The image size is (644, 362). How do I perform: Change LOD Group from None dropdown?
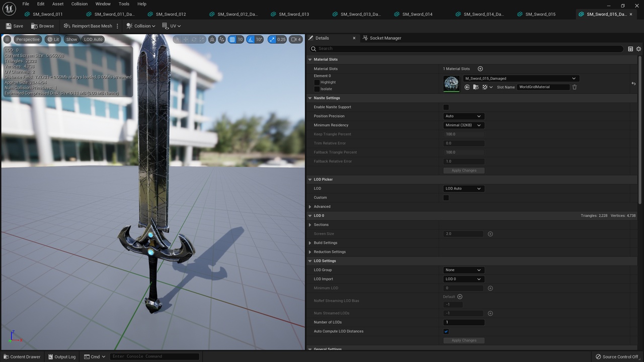(x=463, y=270)
